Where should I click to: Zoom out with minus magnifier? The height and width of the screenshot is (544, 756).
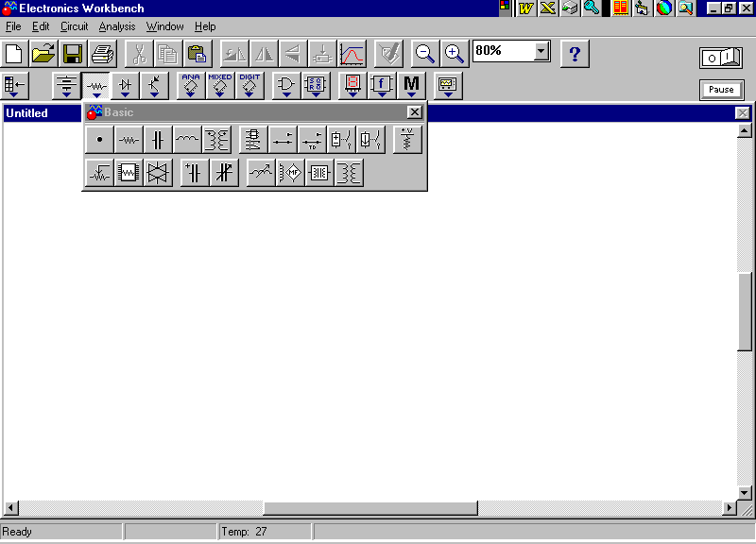(425, 54)
